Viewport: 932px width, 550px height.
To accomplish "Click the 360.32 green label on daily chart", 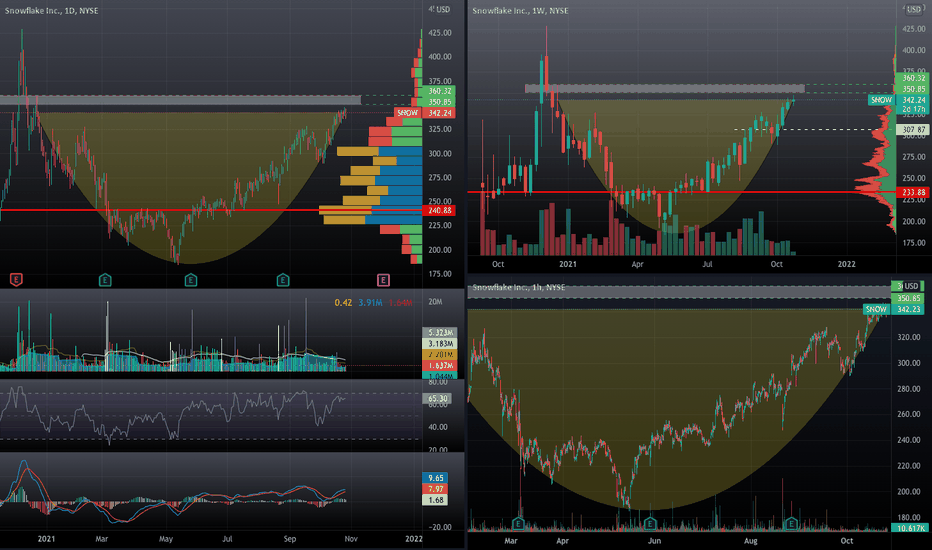I will tap(440, 91).
